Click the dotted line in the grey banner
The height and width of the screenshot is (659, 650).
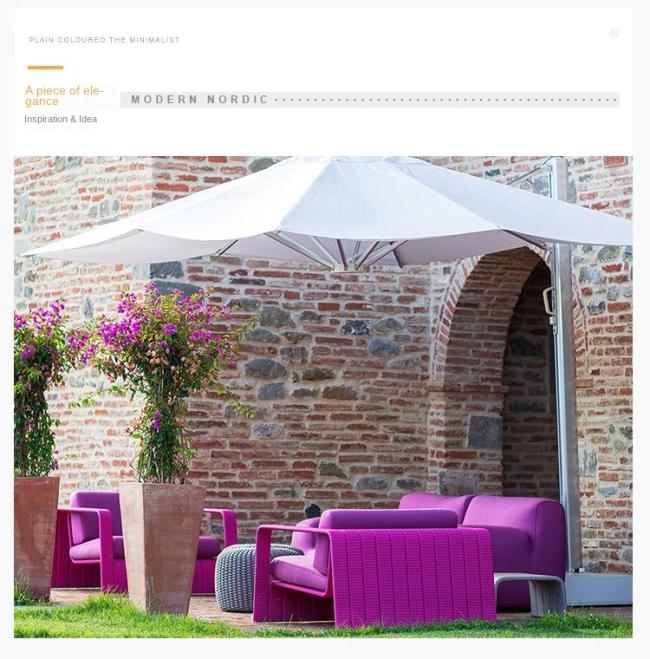tap(445, 100)
